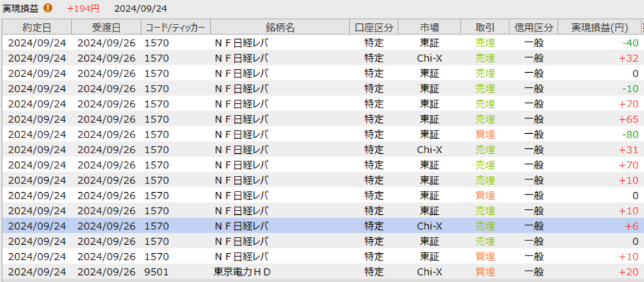Sort by the 約定日 column header

point(37,28)
